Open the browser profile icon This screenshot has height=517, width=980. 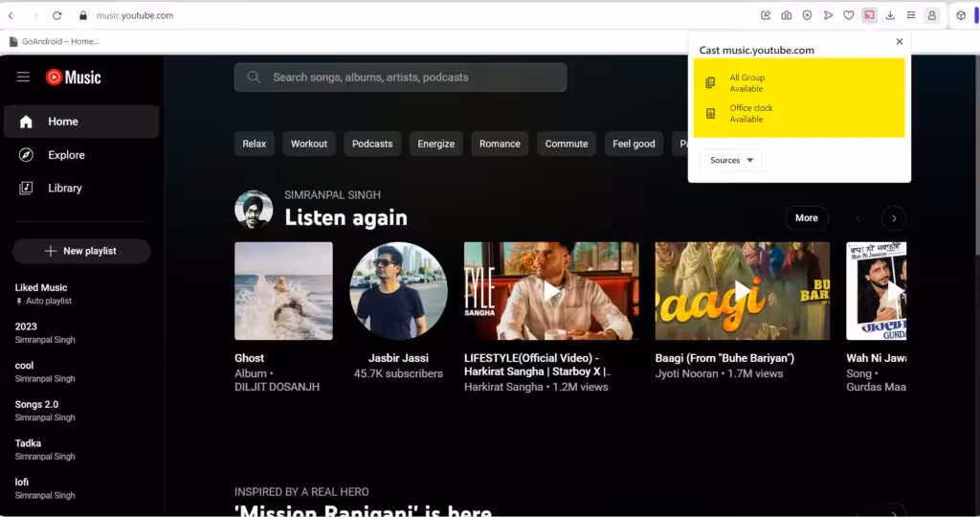click(x=932, y=15)
